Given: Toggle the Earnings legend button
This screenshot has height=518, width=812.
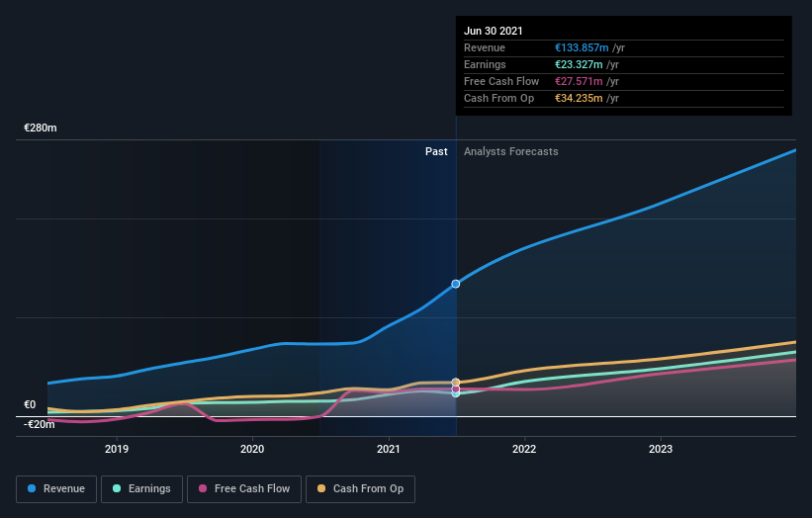Looking at the screenshot, I should 141,489.
